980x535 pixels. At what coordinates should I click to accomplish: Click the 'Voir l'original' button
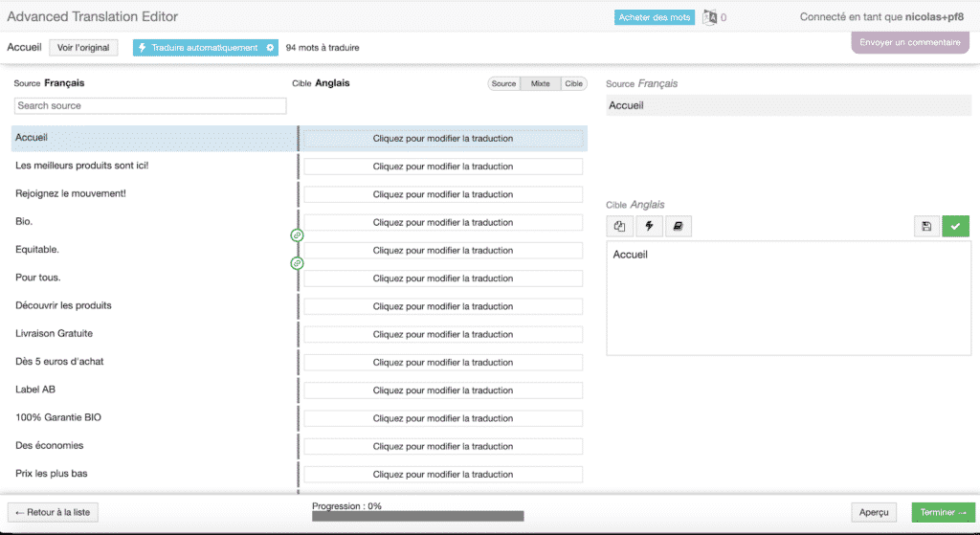(83, 48)
